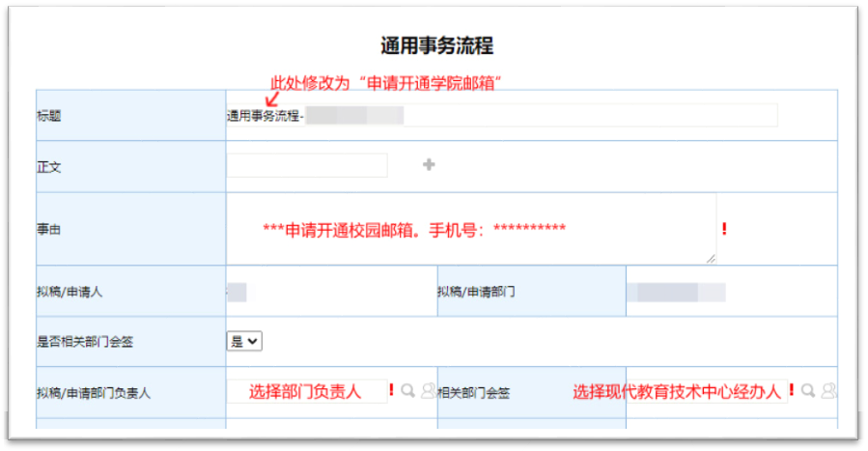Click magnifier icon for 拟稿/申请部门负责人
The image size is (868, 451).
[x=407, y=391]
